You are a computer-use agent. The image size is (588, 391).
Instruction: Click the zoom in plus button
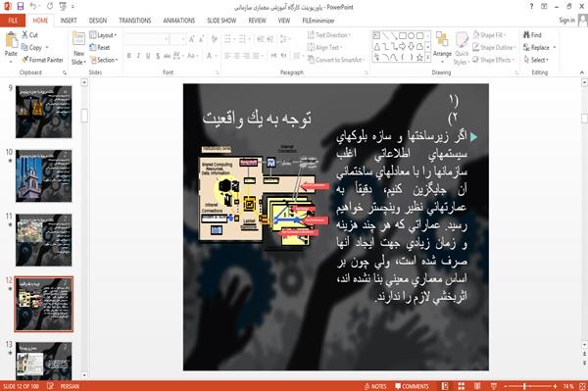(555, 386)
